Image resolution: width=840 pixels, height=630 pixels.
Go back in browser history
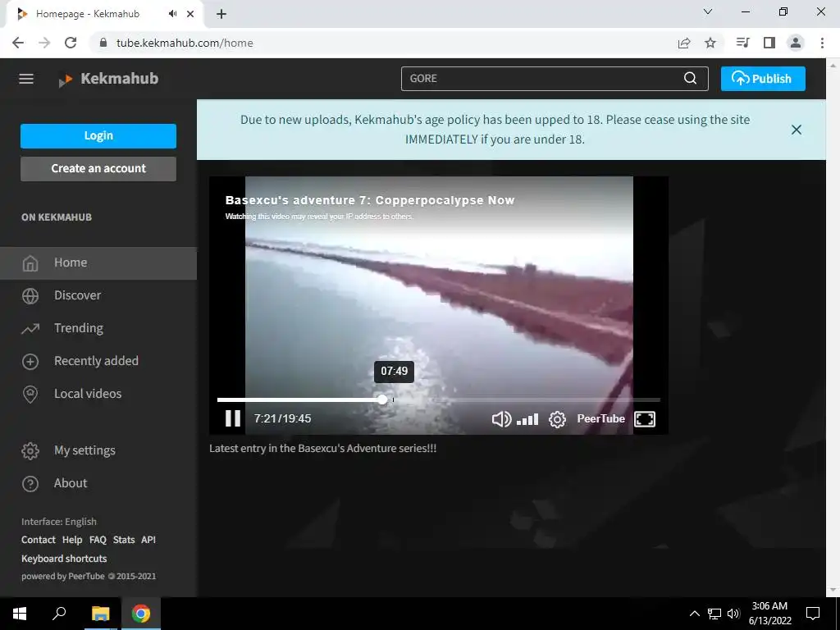[x=18, y=43]
